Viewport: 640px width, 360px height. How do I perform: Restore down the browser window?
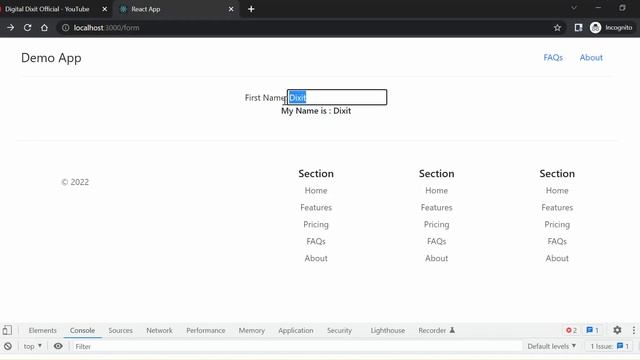coord(622,8)
